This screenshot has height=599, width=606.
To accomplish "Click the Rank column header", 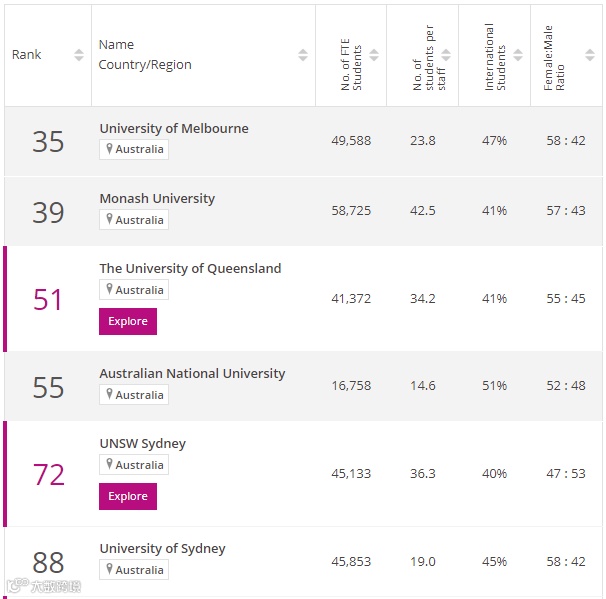I will click(x=27, y=55).
